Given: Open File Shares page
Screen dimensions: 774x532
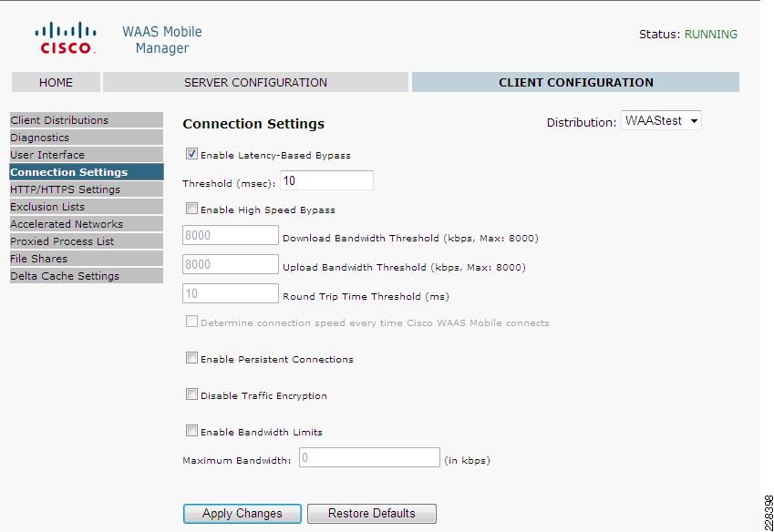Looking at the screenshot, I should pos(87,259).
